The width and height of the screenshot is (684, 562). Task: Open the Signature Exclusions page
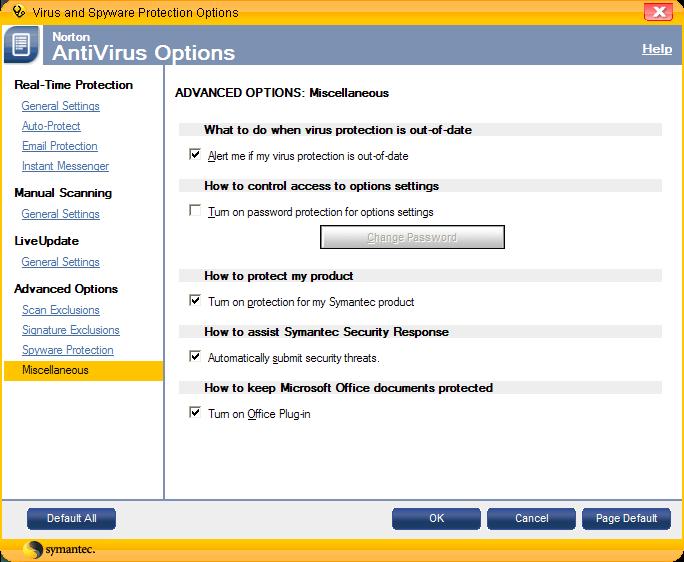pyautogui.click(x=71, y=330)
